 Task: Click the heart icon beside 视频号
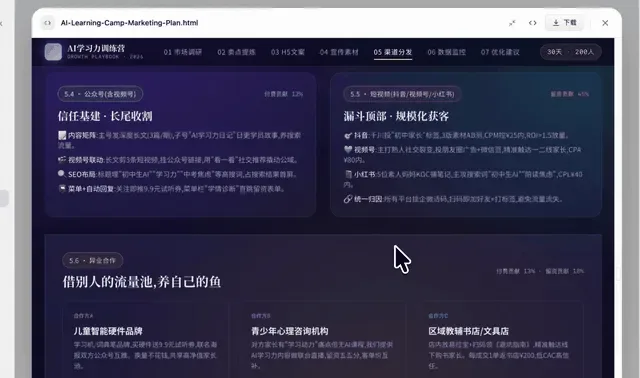(348, 149)
